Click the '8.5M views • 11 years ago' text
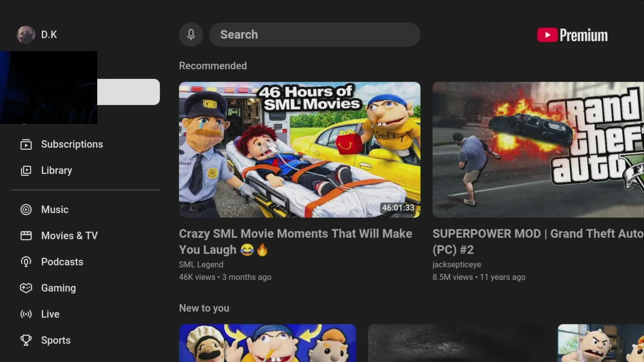 tap(479, 277)
